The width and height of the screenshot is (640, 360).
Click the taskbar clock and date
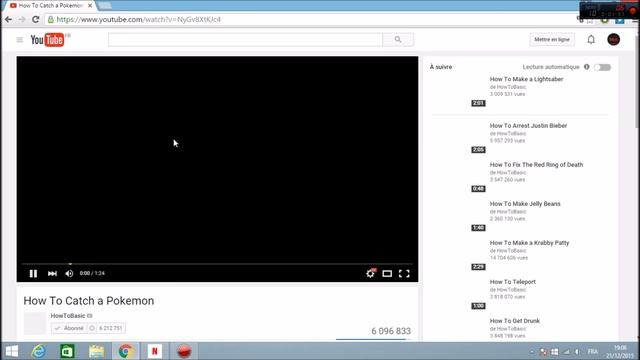(x=620, y=351)
